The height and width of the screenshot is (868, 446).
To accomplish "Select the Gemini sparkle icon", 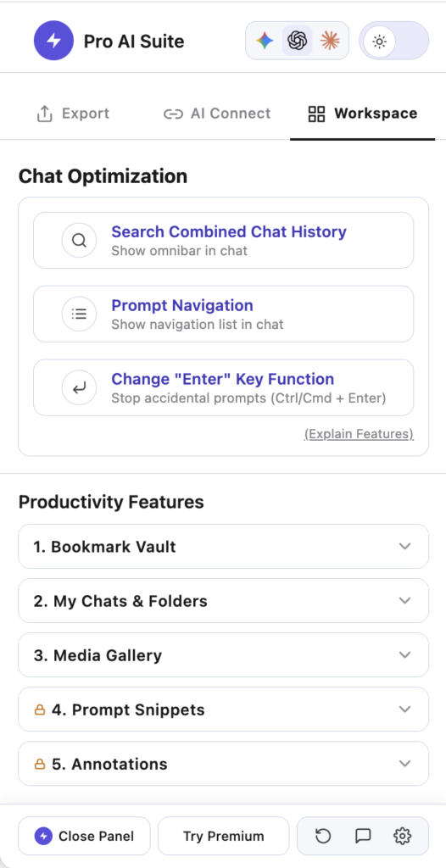I will pyautogui.click(x=265, y=41).
